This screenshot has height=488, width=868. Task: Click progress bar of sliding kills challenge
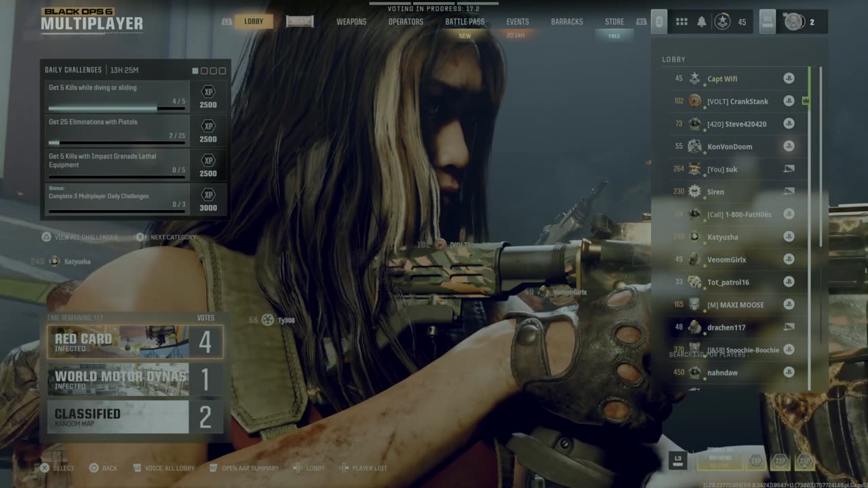(117, 108)
